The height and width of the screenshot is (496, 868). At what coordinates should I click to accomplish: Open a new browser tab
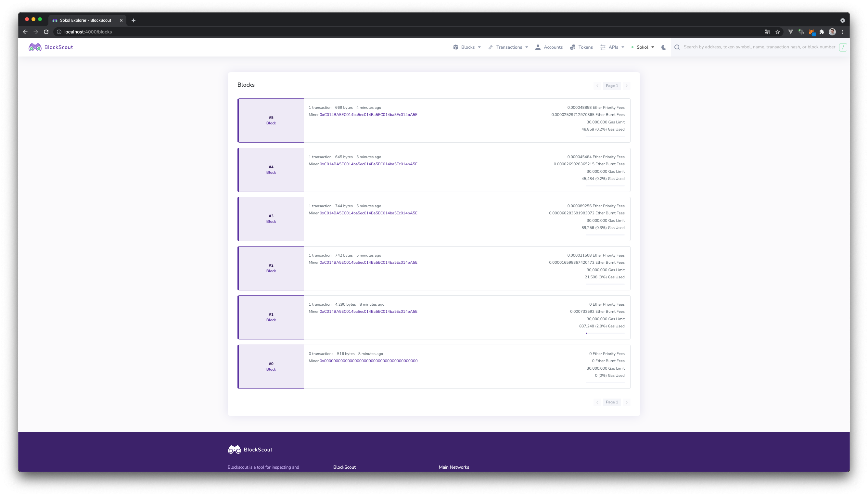click(134, 20)
